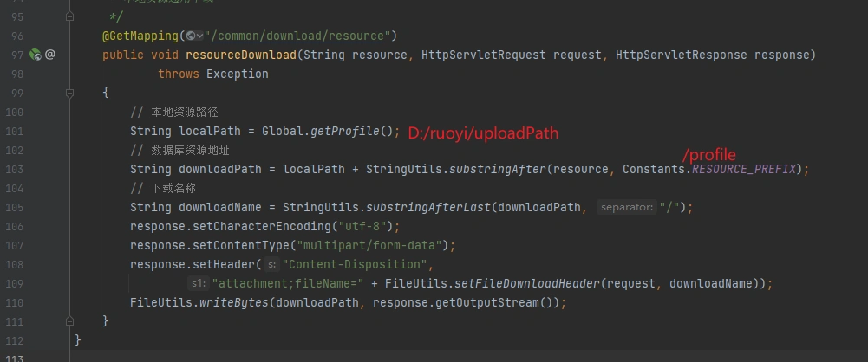Screen dimensions: 868x362
Task: Click the @ annotation gutter icon on line 97
Action: coord(50,55)
